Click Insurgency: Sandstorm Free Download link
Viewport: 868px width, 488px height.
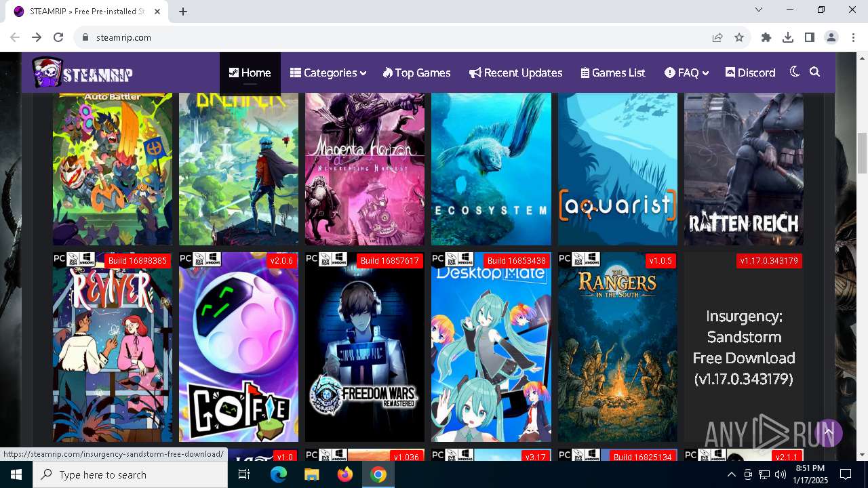click(744, 348)
